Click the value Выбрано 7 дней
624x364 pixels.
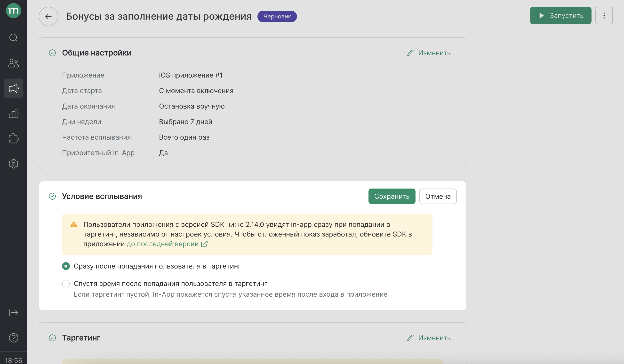(185, 122)
